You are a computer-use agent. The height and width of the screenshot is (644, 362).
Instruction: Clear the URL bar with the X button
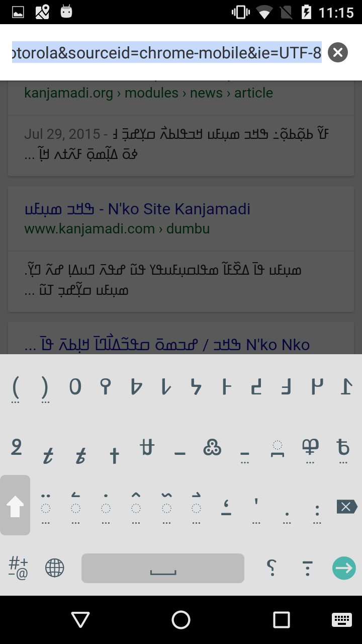(x=338, y=52)
